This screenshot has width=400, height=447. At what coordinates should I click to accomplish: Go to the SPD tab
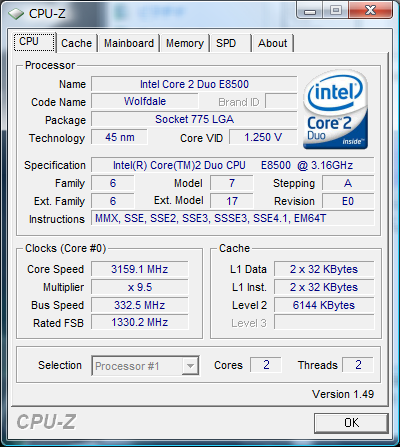pos(230,43)
